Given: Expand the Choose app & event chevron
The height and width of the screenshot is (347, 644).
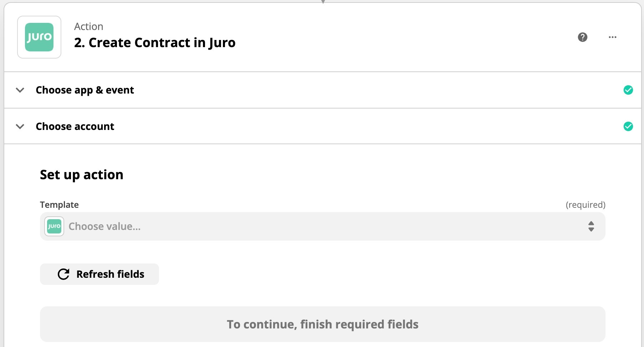Looking at the screenshot, I should [20, 90].
